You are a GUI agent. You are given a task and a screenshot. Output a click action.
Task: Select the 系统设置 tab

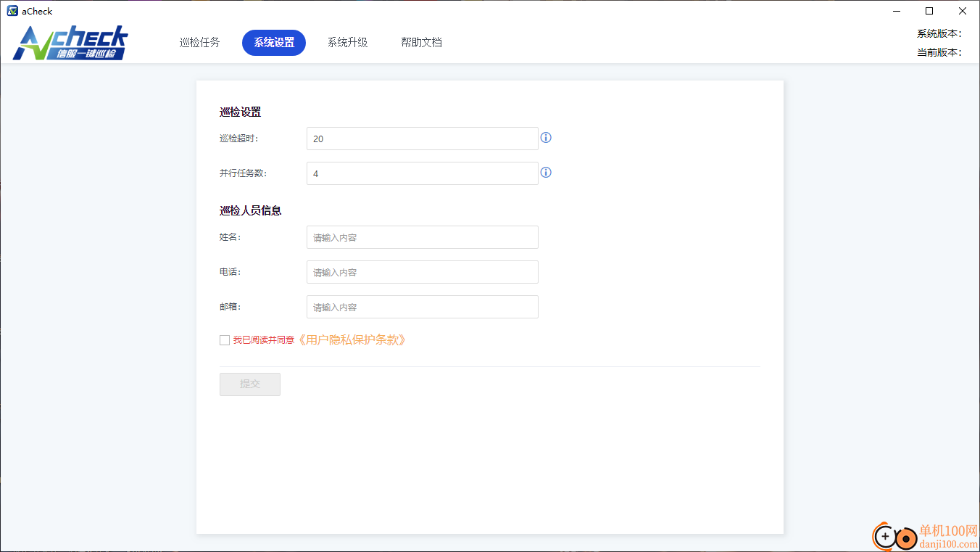click(274, 43)
